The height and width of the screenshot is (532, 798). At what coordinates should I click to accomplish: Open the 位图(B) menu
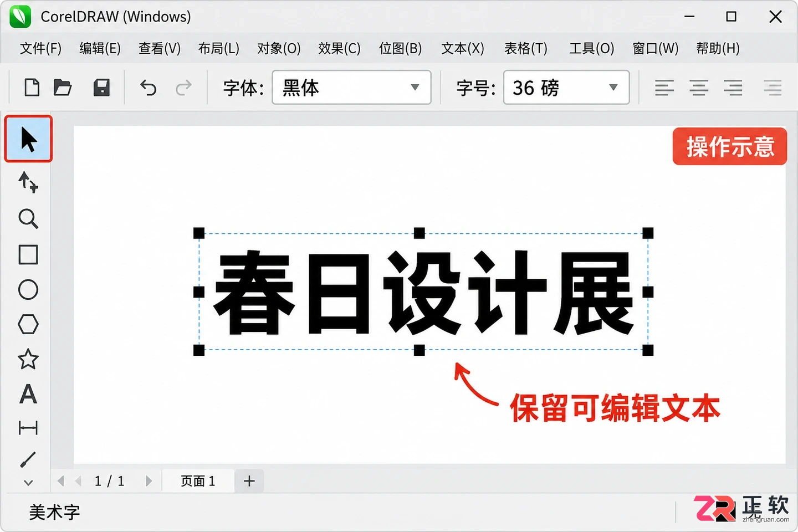pos(400,48)
